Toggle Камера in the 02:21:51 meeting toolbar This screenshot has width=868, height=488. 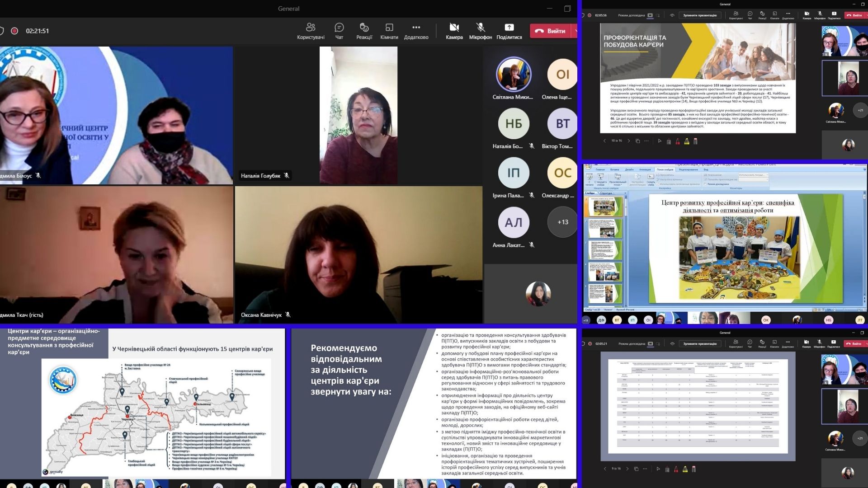454,28
